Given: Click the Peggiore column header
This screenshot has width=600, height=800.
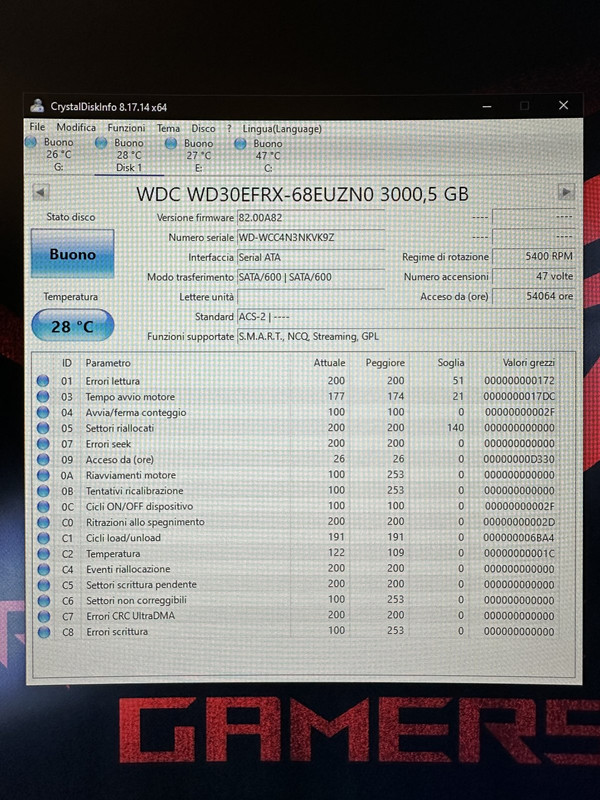Looking at the screenshot, I should 385,363.
